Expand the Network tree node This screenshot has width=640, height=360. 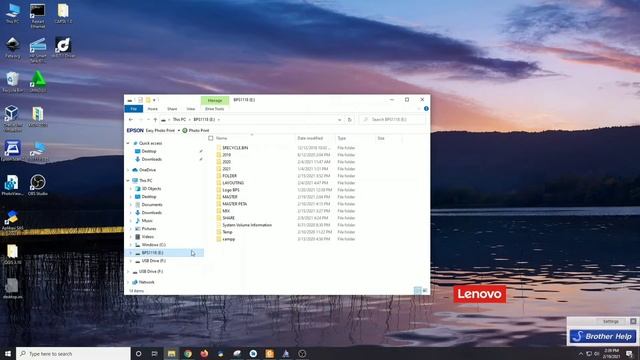(x=128, y=282)
